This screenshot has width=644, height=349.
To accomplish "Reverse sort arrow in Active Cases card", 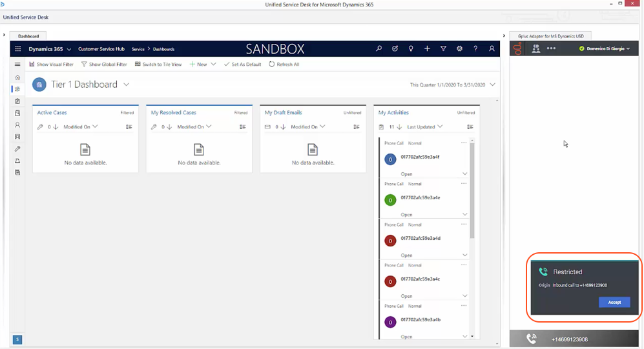I will [x=56, y=126].
